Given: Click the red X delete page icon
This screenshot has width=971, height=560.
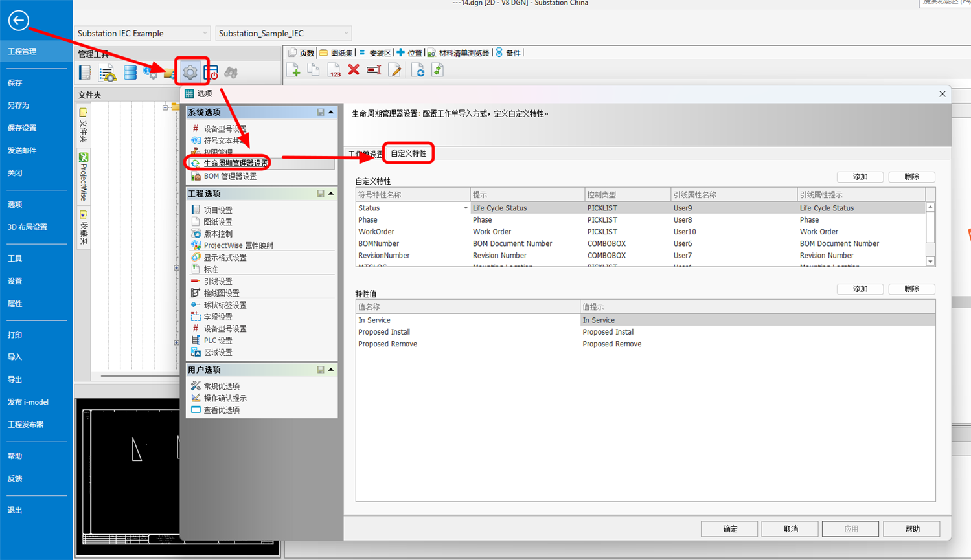Looking at the screenshot, I should pos(354,70).
